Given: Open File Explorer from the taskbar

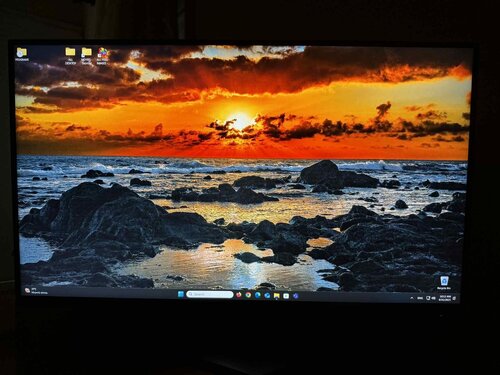Looking at the screenshot, I should pos(277,296).
